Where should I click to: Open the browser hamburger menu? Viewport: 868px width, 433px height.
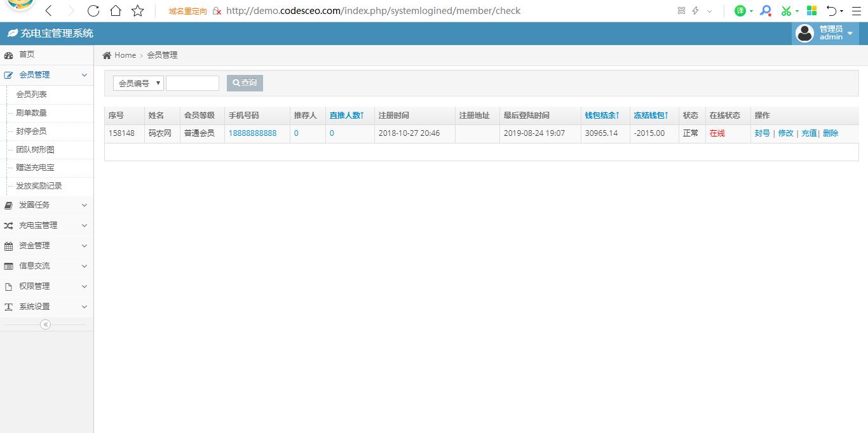(857, 11)
